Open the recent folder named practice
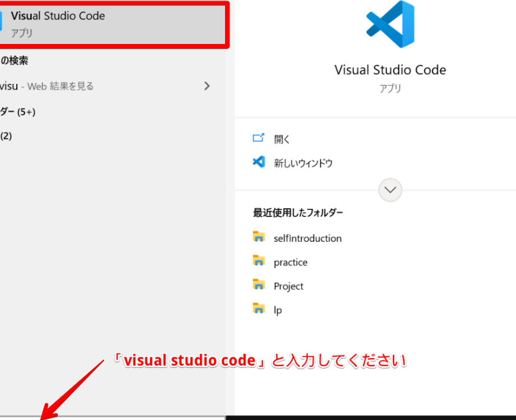This screenshot has width=516, height=420. (290, 263)
